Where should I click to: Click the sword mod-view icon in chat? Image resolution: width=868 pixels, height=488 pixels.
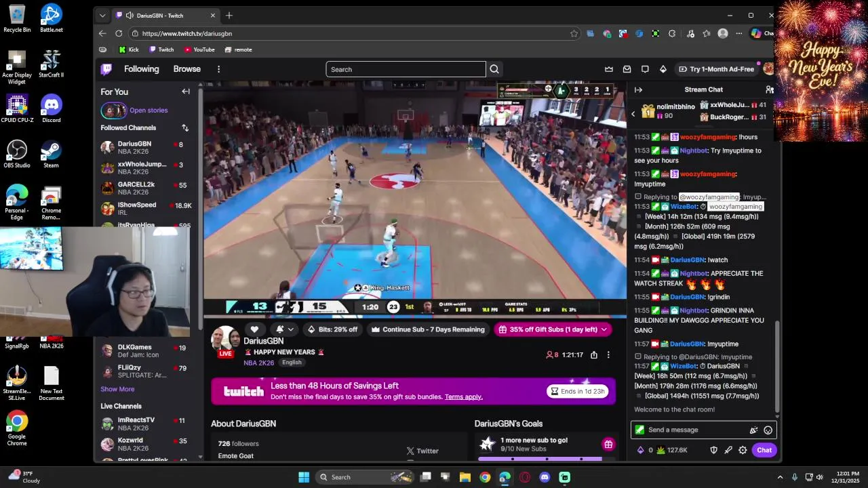(x=728, y=450)
